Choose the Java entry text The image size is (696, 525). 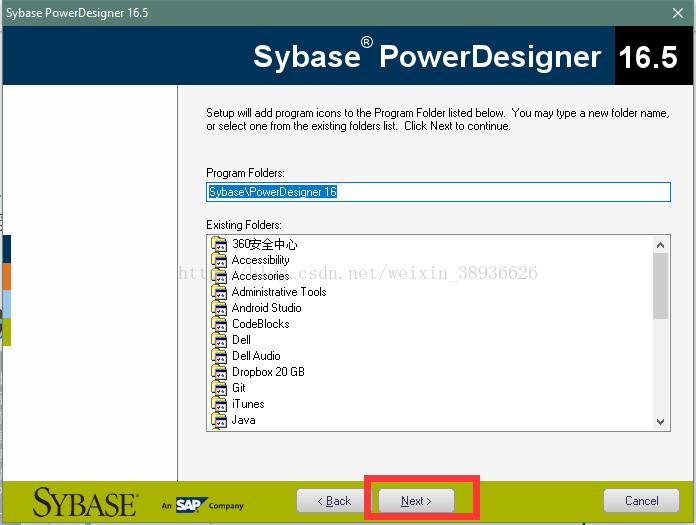pyautogui.click(x=244, y=420)
